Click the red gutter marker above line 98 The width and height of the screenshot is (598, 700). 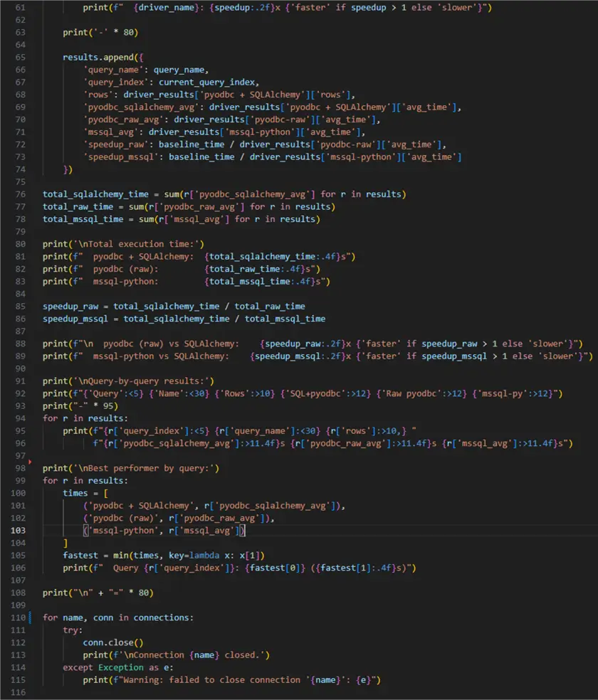[30, 462]
